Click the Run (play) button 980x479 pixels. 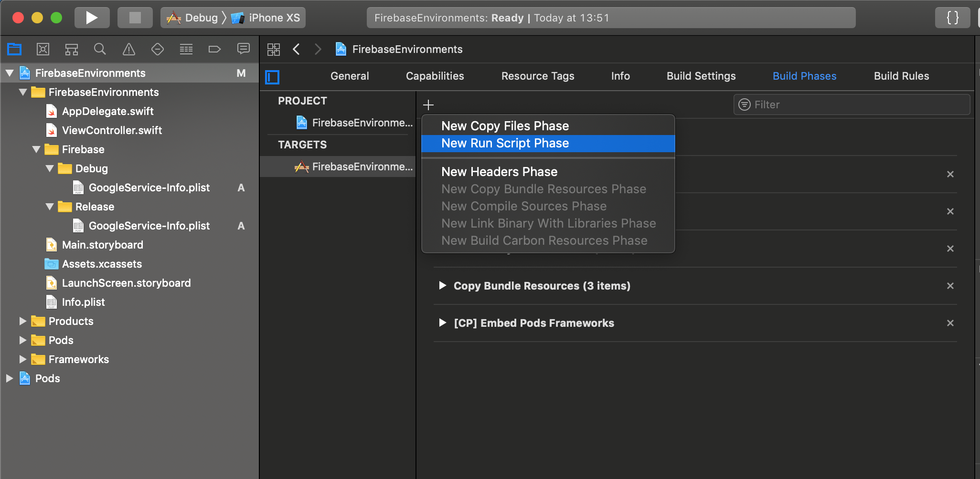[92, 18]
